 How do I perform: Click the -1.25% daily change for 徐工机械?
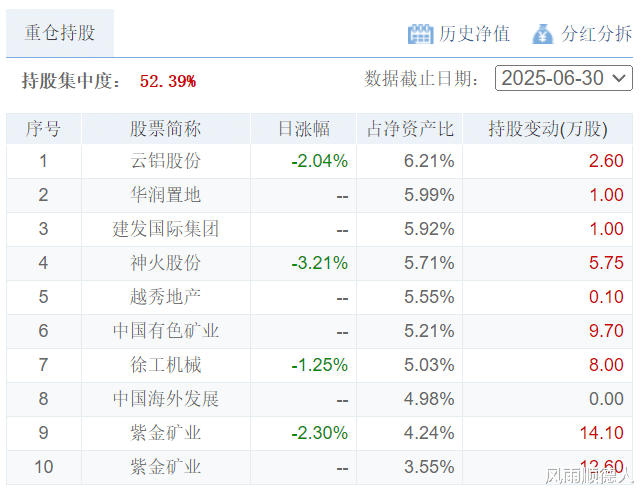coord(320,365)
